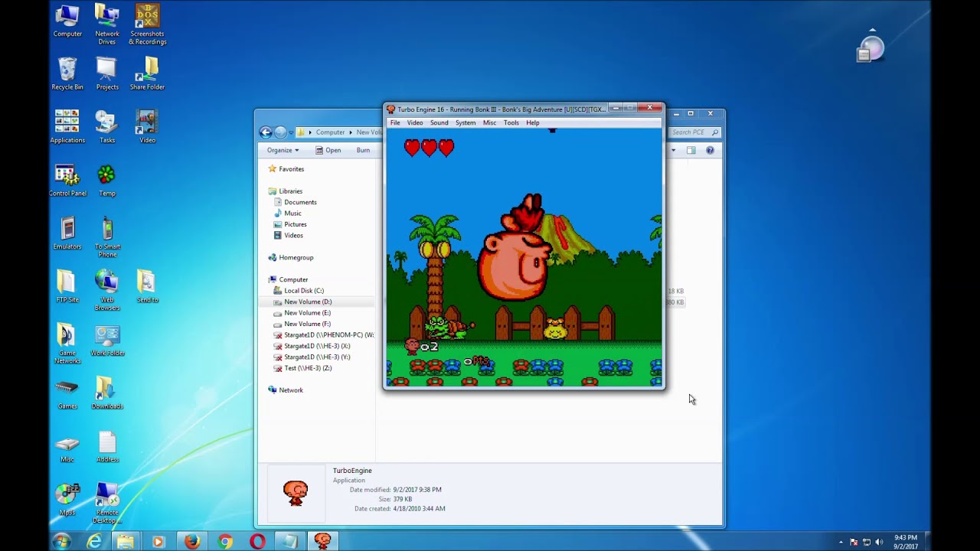This screenshot has height=551, width=980.
Task: Click the Open button in Explorer toolbar
Action: tap(328, 150)
